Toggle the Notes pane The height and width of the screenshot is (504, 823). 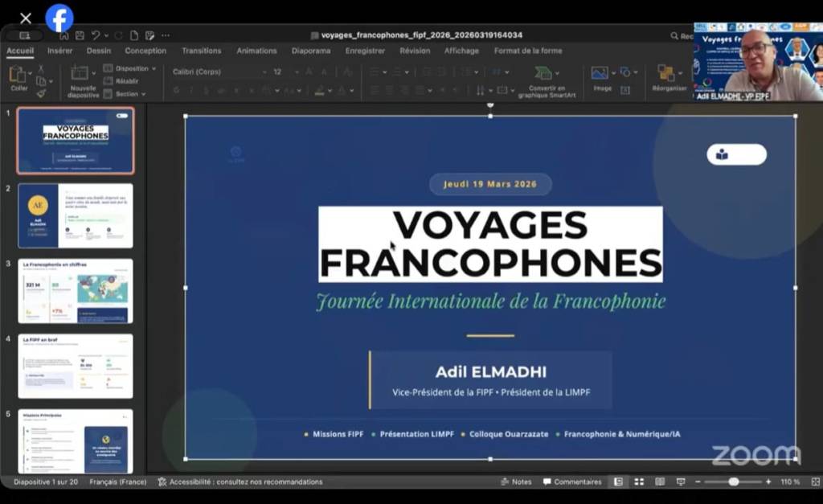click(515, 481)
